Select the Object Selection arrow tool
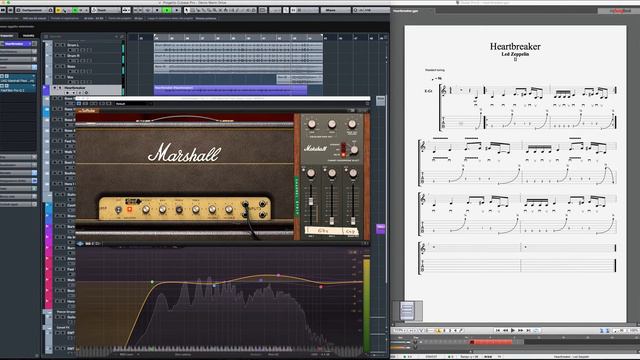The image size is (640, 360). coord(187,10)
